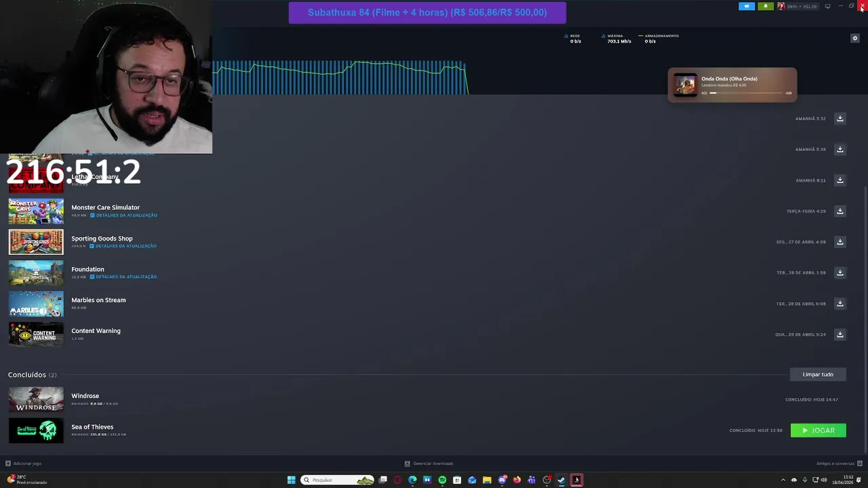The height and width of the screenshot is (488, 868).
Task: Open the Content Warning thumbnail
Action: click(36, 335)
